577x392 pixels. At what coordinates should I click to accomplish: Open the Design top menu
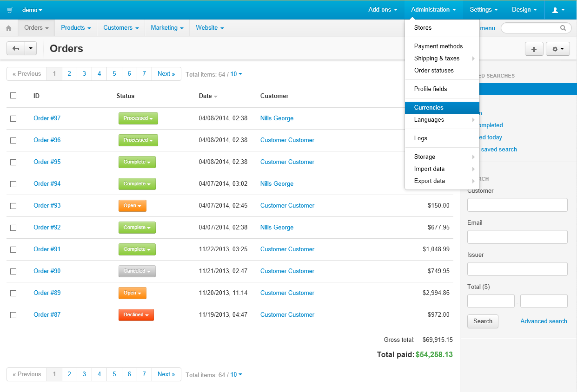pyautogui.click(x=524, y=10)
